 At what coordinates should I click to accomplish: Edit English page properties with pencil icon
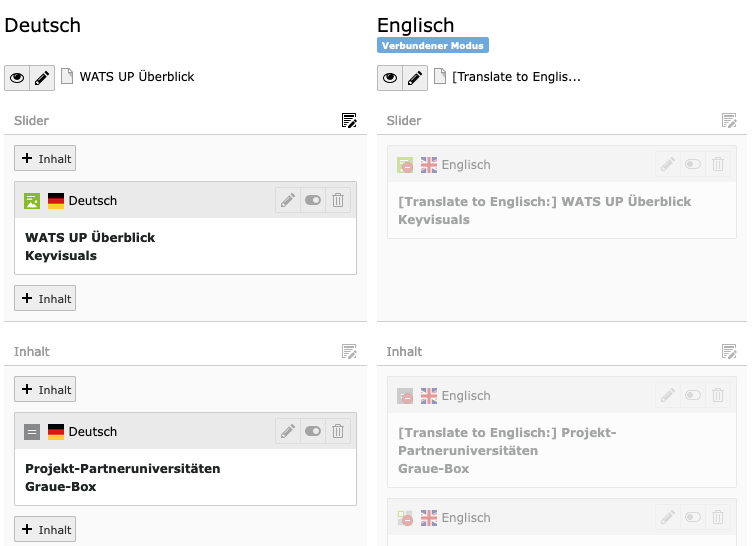[415, 78]
